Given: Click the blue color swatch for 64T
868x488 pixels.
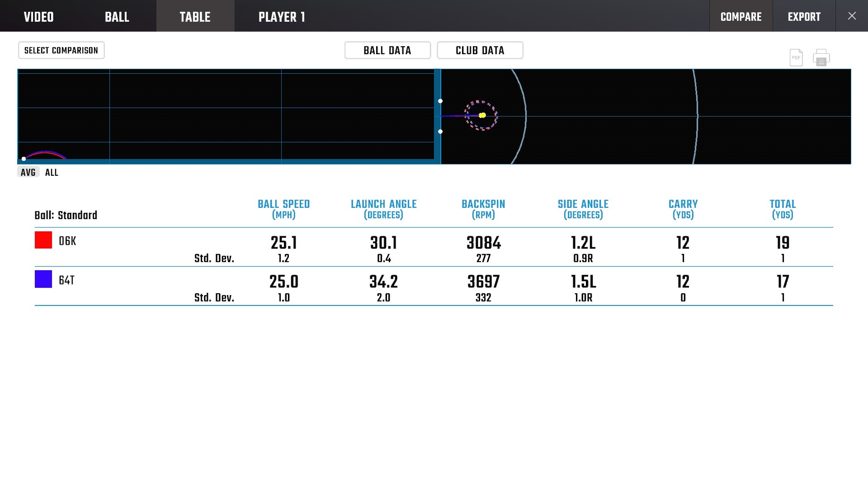Looking at the screenshot, I should (43, 280).
